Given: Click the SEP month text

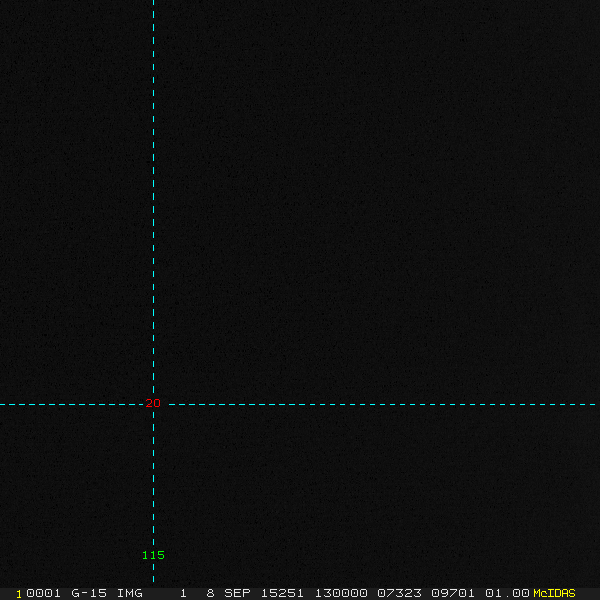Looking at the screenshot, I should click(x=237, y=593).
